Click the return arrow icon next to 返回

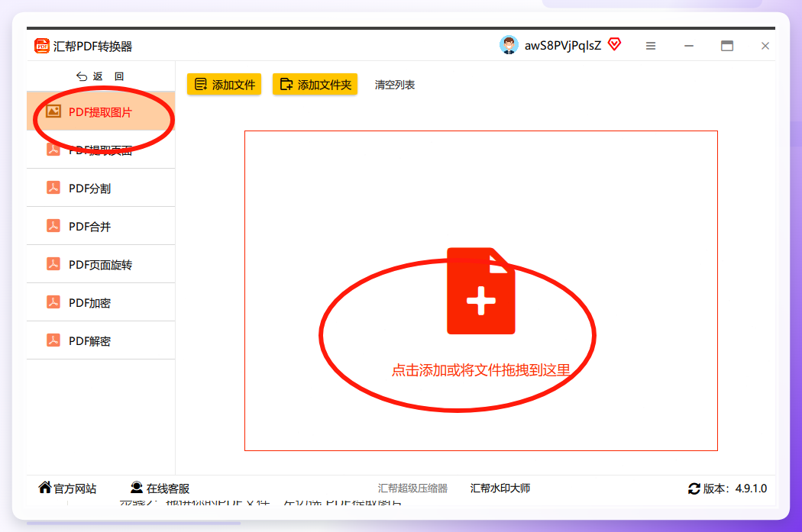(82, 76)
